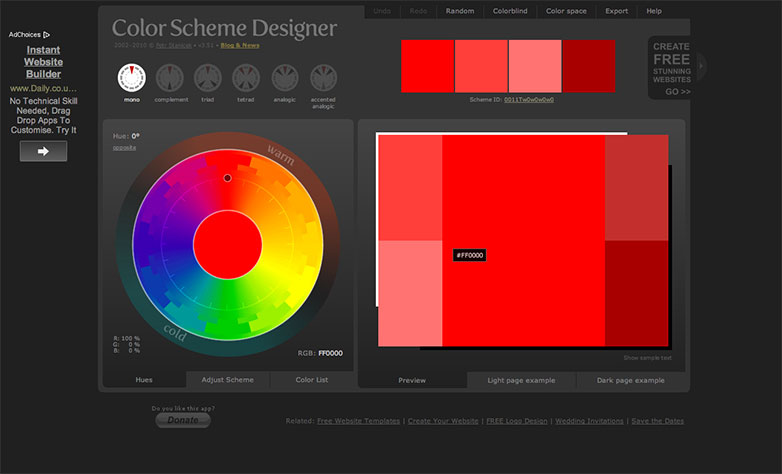Viewport: 782px width, 474px height.
Task: Choose the complement scheme icon
Action: pyautogui.click(x=170, y=78)
